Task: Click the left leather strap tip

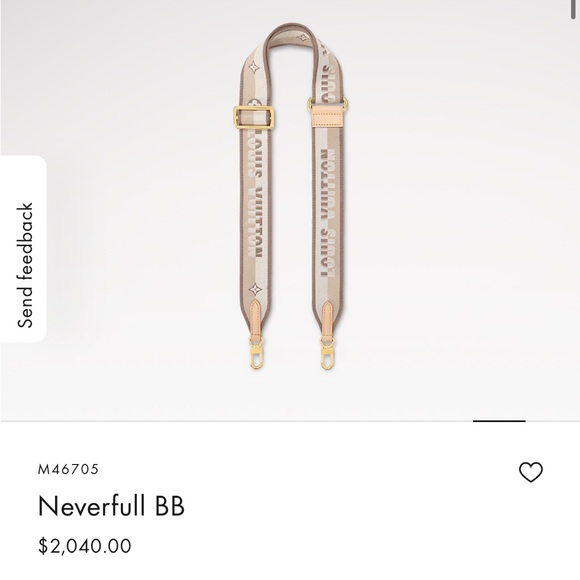Action: (x=256, y=319)
